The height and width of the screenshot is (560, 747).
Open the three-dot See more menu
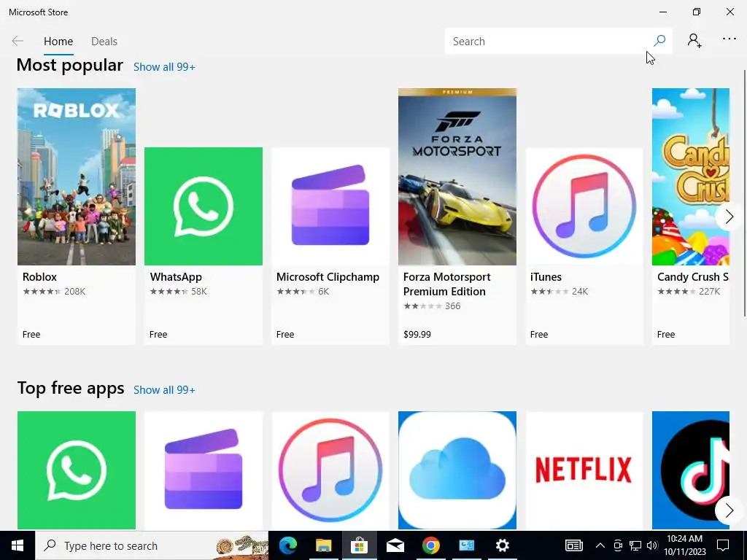[729, 39]
